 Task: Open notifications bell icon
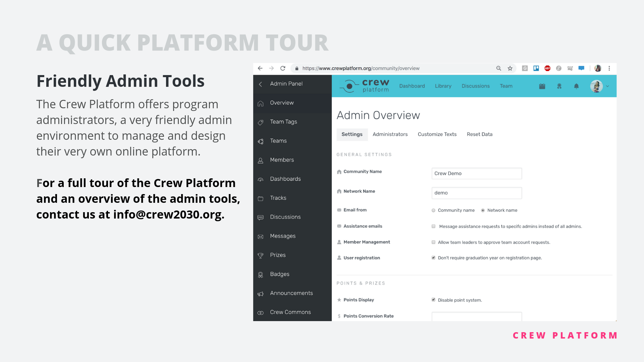pos(576,86)
